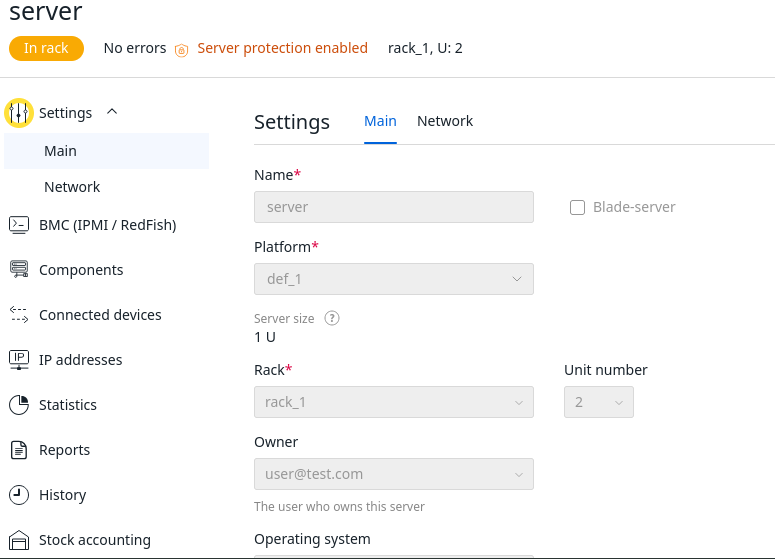Click the Reports document icon
Screen dimensions: 775x559
coord(18,450)
